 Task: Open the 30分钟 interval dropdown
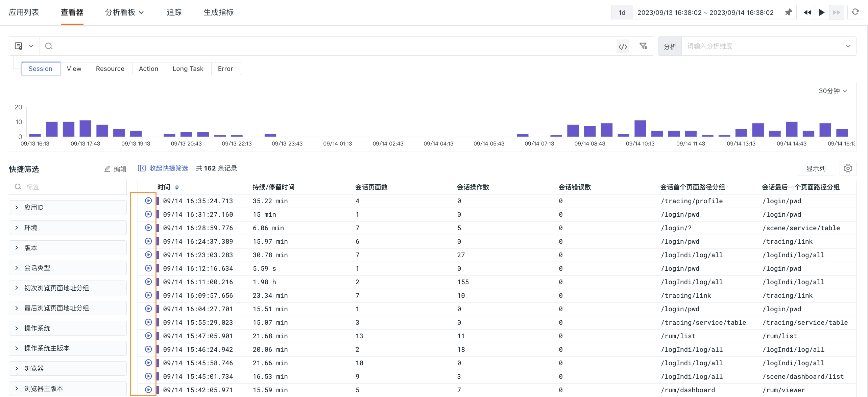(x=833, y=91)
